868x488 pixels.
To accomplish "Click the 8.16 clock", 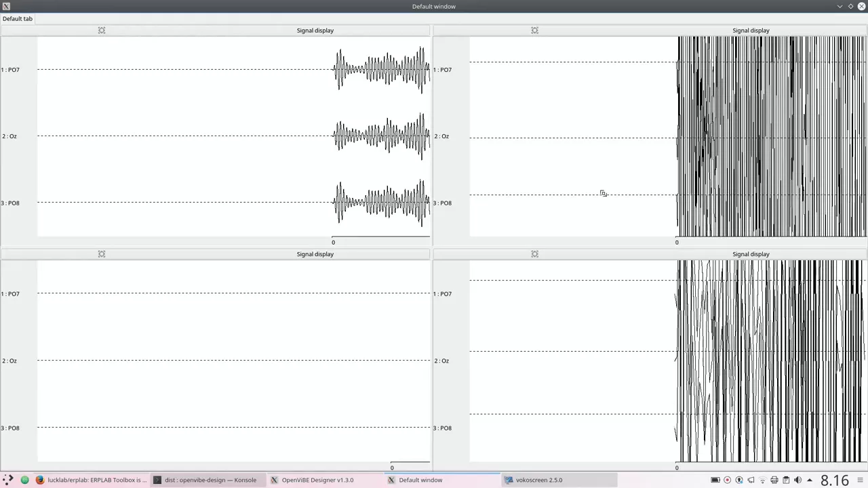I will coord(835,480).
